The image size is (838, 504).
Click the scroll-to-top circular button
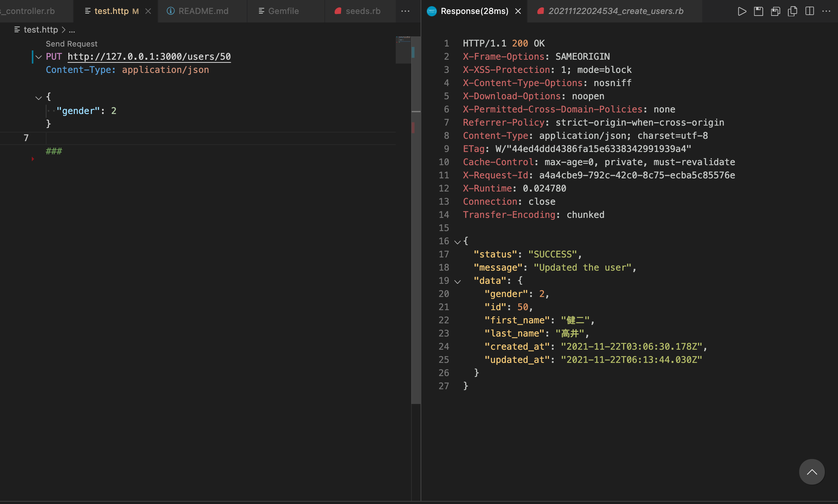coord(811,471)
